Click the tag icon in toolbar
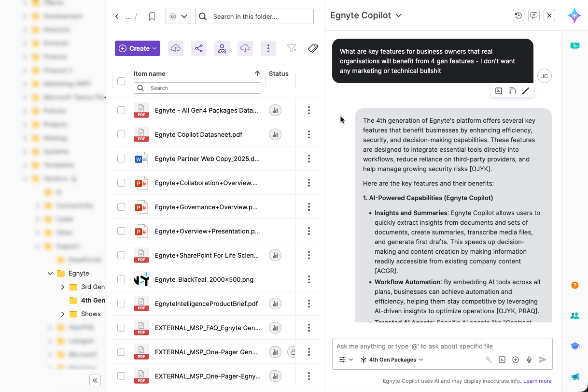Screen dimensions: 588x392 coord(313,48)
